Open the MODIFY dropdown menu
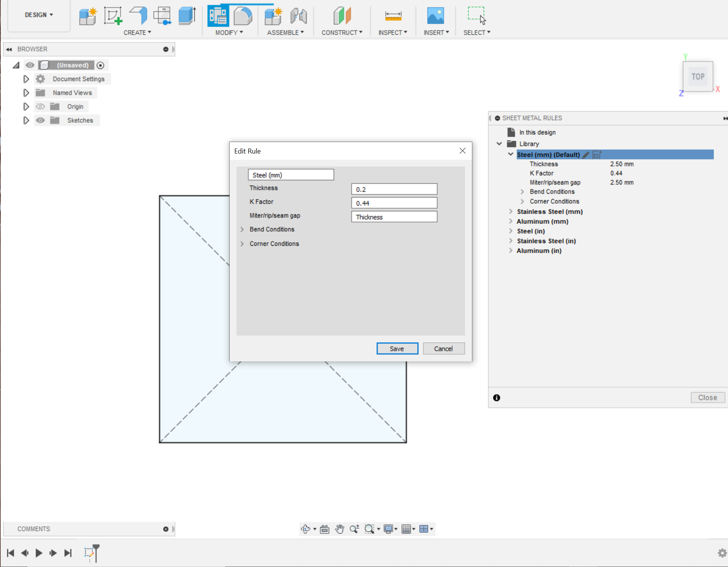This screenshot has height=567, width=728. tap(229, 33)
